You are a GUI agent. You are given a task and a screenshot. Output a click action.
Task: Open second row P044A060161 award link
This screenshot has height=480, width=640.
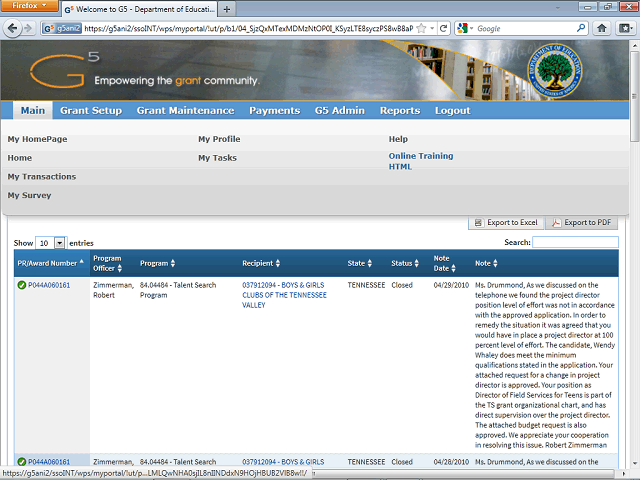click(x=49, y=462)
